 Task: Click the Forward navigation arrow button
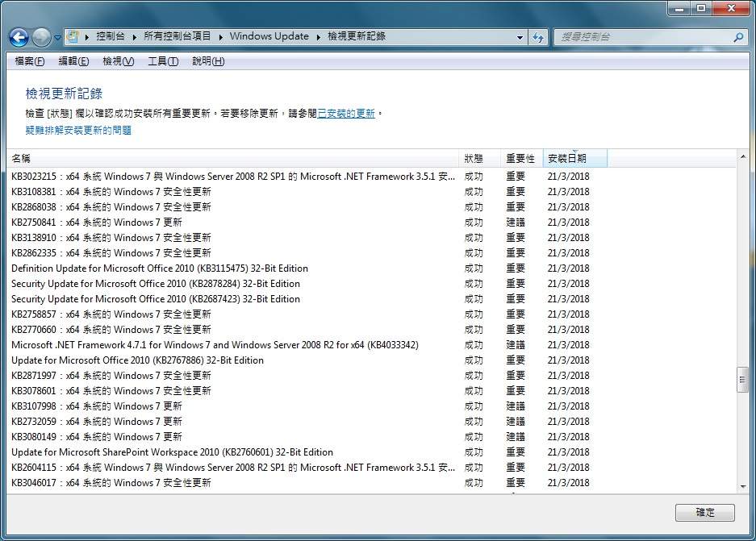tap(41, 37)
